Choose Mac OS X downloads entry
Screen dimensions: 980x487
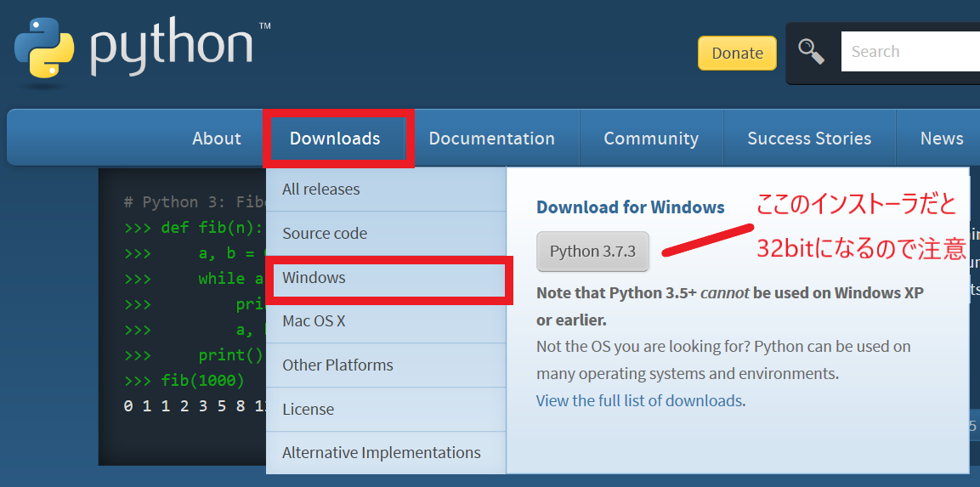[x=314, y=321]
